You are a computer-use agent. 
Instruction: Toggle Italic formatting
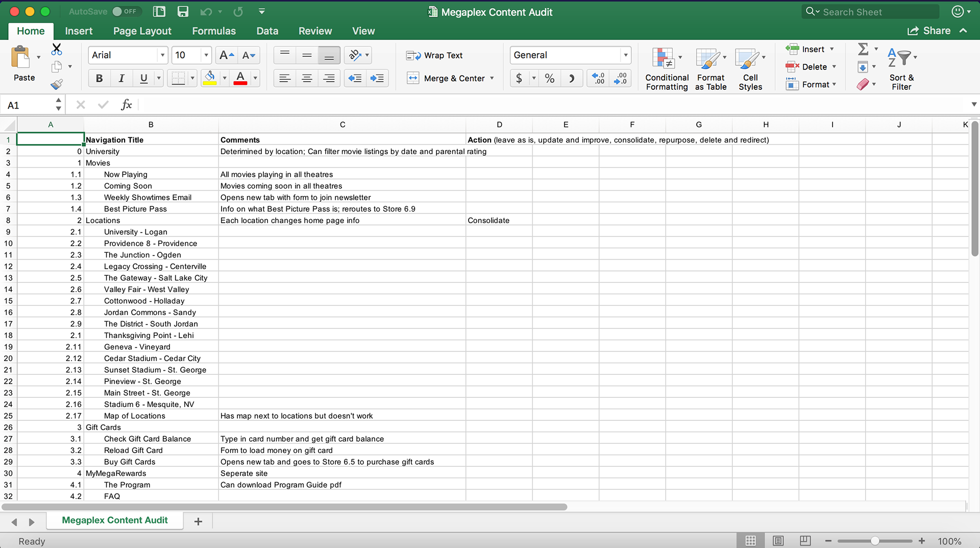click(121, 78)
